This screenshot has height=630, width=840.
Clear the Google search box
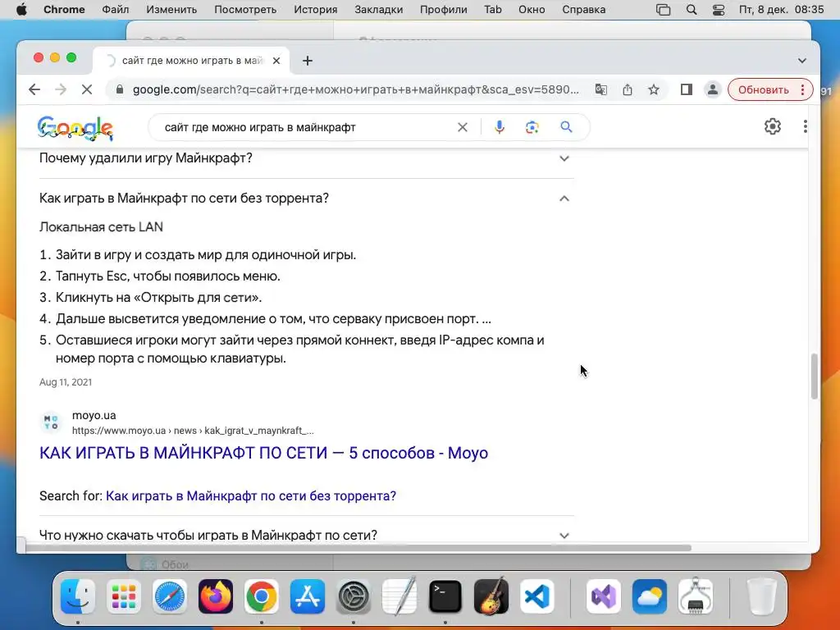(x=463, y=127)
